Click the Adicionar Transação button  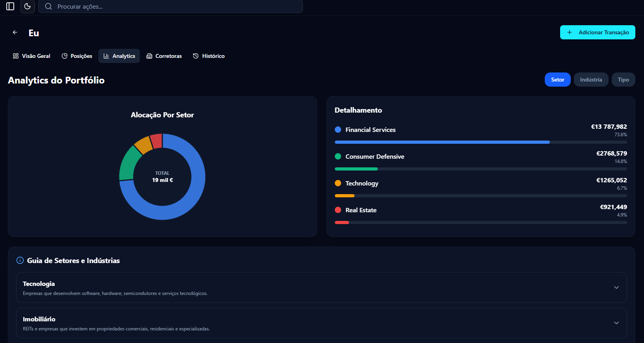(598, 32)
